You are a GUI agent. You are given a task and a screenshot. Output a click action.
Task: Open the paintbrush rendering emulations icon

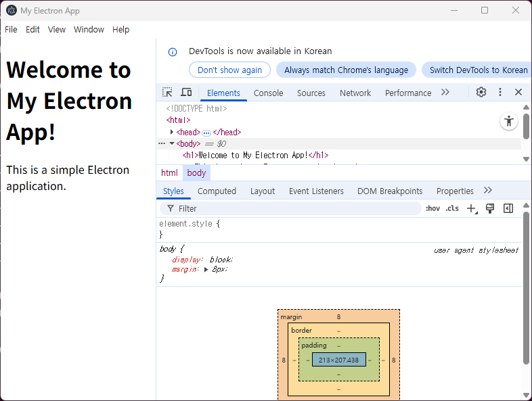pos(491,208)
